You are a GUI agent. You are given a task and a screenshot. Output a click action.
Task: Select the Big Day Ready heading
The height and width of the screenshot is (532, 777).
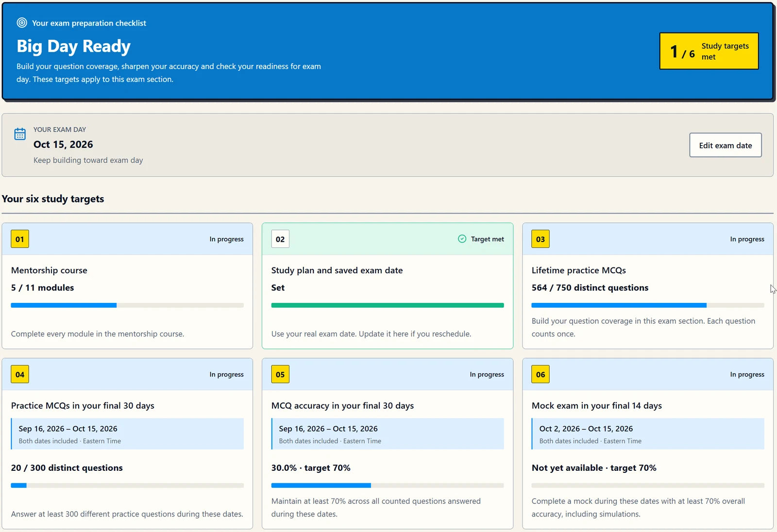click(x=73, y=46)
